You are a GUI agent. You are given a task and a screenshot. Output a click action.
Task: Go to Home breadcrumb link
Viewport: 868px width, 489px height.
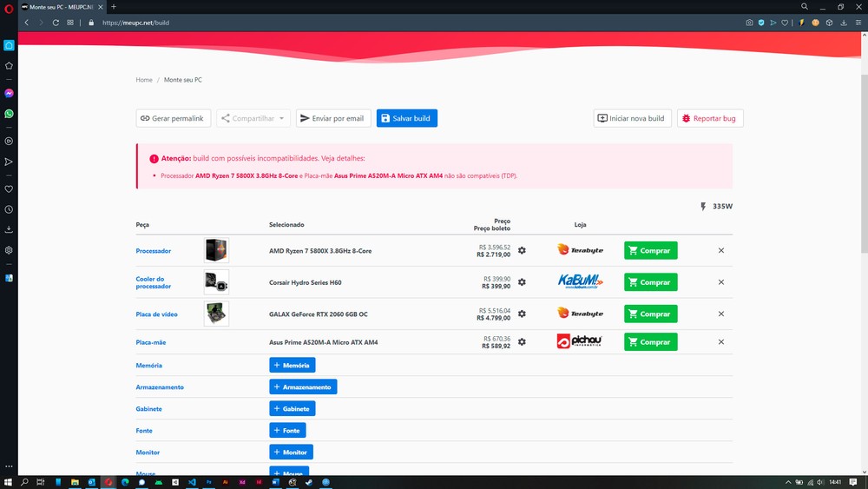tap(144, 80)
